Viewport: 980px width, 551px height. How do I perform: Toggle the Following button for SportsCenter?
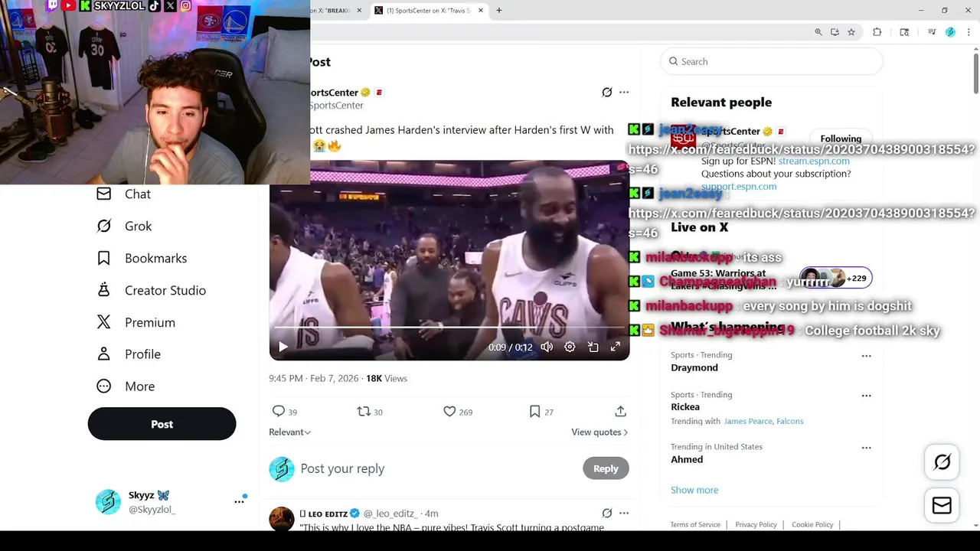[841, 139]
